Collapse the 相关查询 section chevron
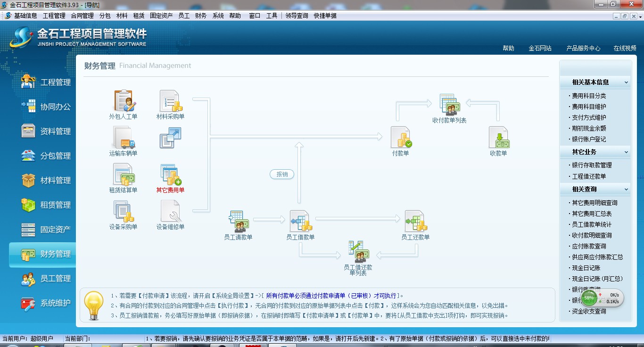644x347 pixels. [626, 190]
